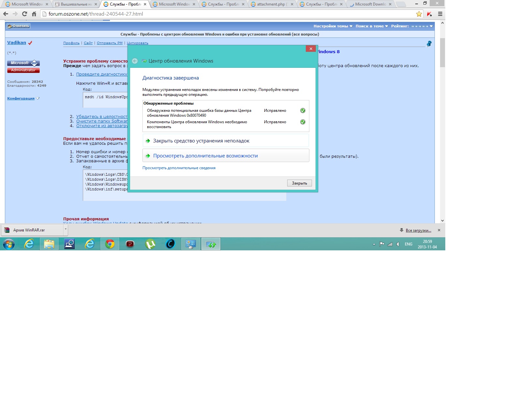Open Просмотреть дополнительные сведения link
The height and width of the screenshot is (399, 532).
pos(179,168)
